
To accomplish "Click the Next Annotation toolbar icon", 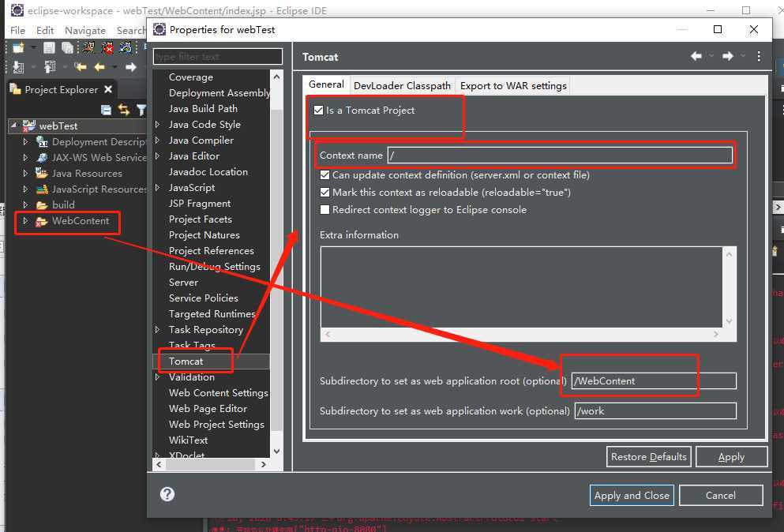I will tap(18, 66).
